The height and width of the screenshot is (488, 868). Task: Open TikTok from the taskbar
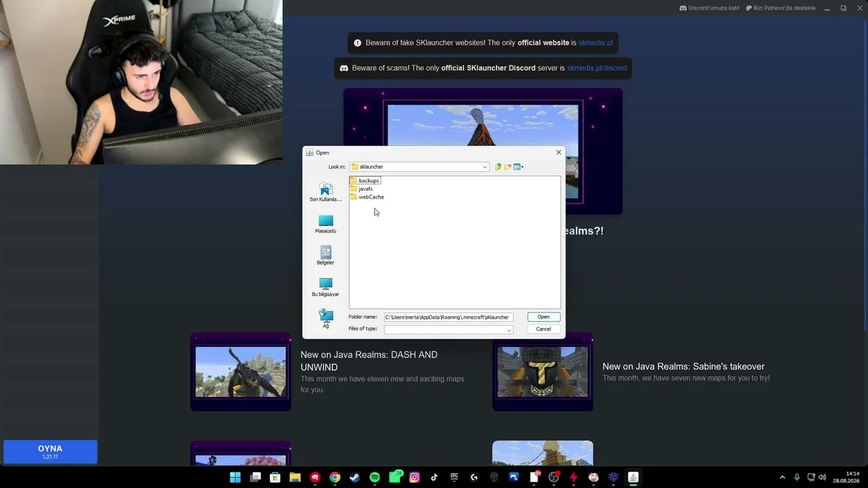(x=434, y=477)
